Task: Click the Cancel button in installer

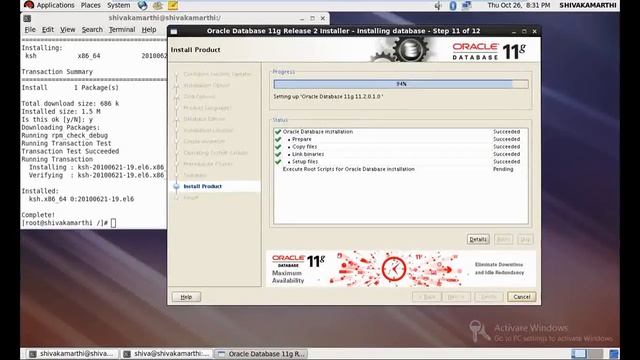Action: point(522,297)
